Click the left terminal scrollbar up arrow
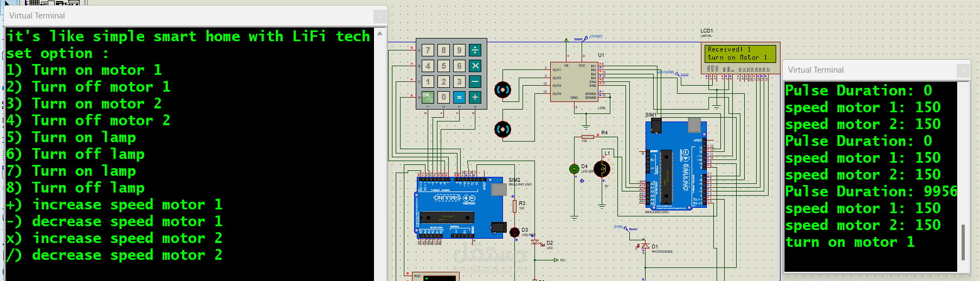 click(380, 33)
